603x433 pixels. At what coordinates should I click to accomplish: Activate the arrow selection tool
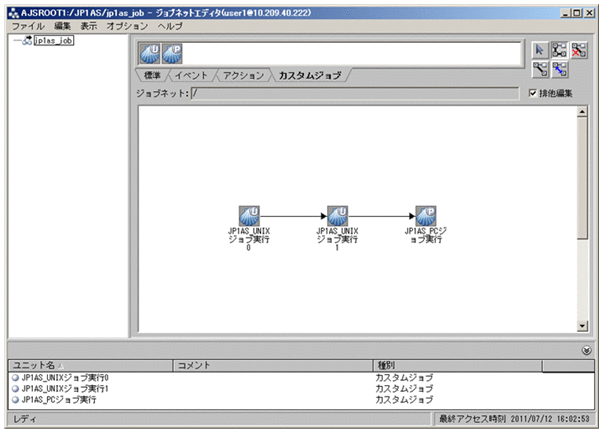540,50
